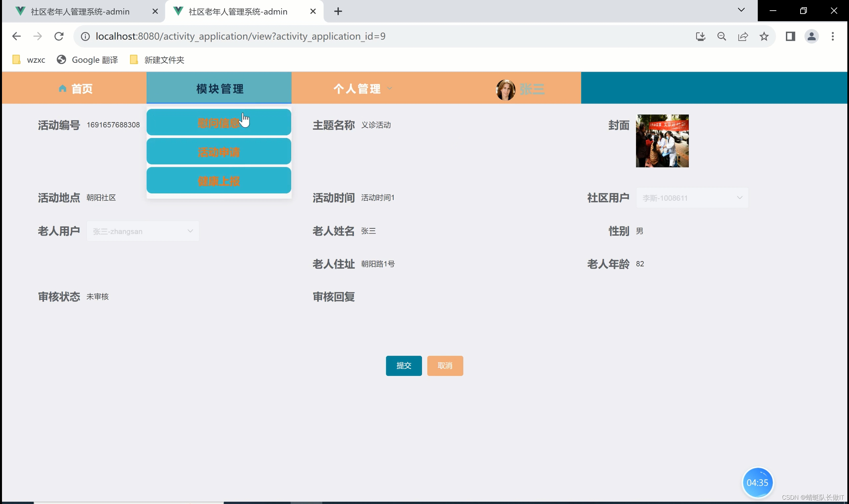Choose 健康上报 in the dropdown menu

coord(219,181)
